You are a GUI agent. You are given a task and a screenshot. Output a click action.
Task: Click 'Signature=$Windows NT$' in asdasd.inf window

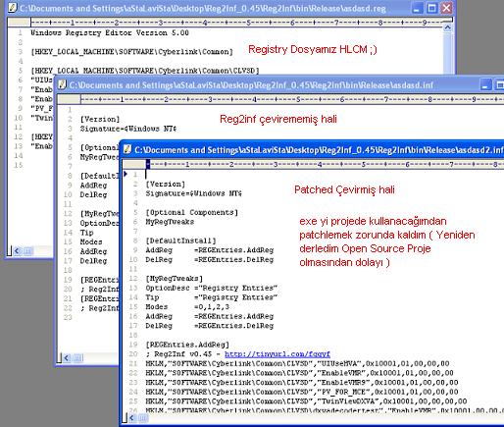click(128, 129)
